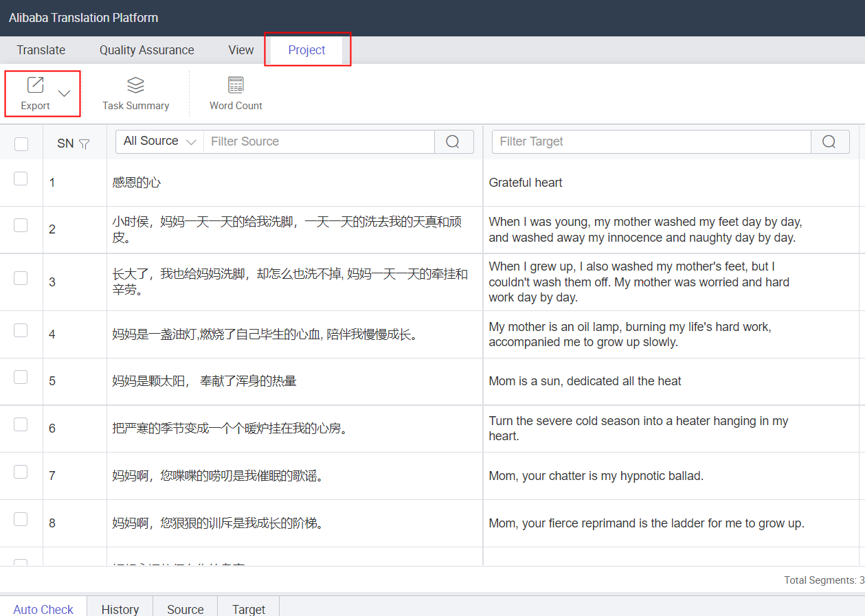
Task: Click the Filter Source input field
Action: coord(319,141)
